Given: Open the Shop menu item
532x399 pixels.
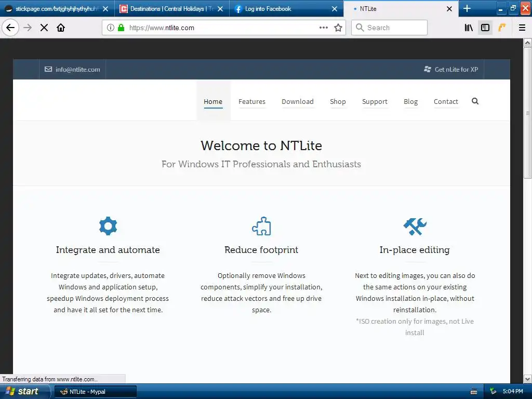Looking at the screenshot, I should click(x=338, y=101).
